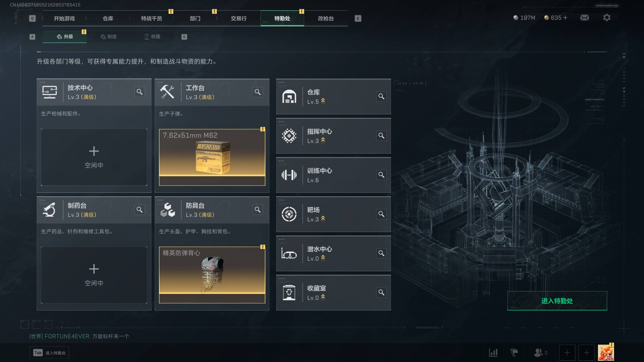This screenshot has height=362, width=644.
Task: Open the settings gear icon
Action: [607, 18]
